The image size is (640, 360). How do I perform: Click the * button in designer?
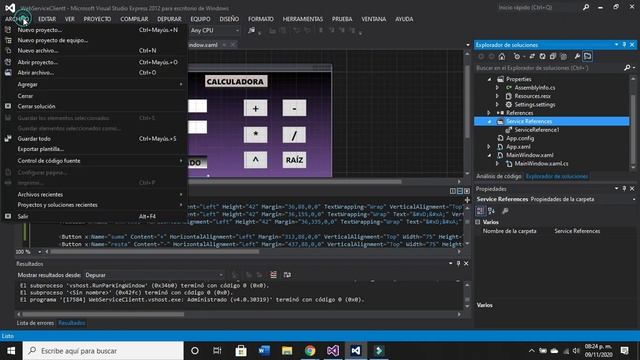click(x=256, y=135)
